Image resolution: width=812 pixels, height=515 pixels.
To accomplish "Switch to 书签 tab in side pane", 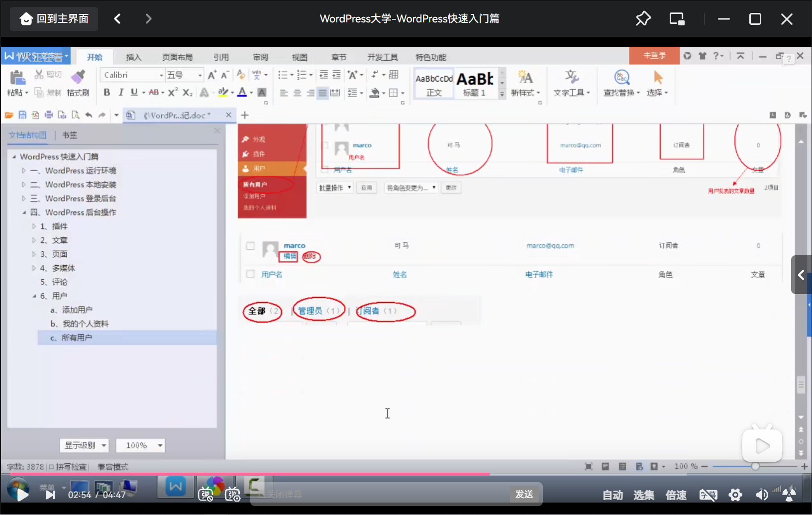I will tap(70, 135).
